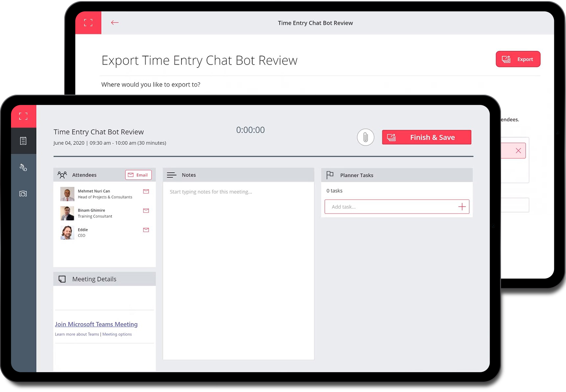Email attendee Binam Ghimire
The height and width of the screenshot is (392, 566).
click(x=146, y=211)
